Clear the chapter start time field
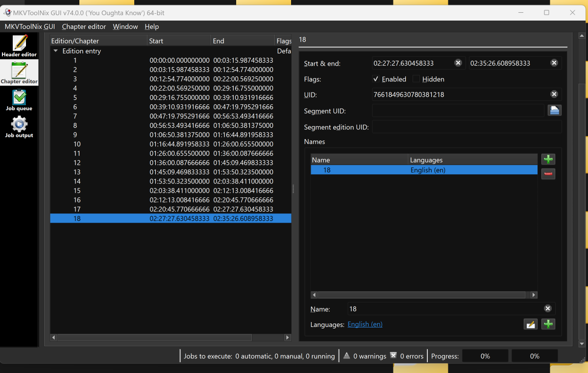The width and height of the screenshot is (588, 373). [x=458, y=63]
